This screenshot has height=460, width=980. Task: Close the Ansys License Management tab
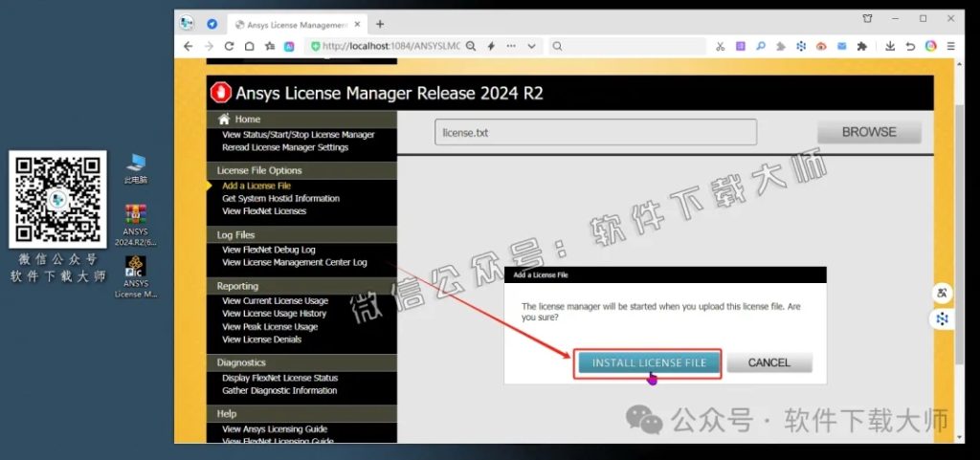click(x=358, y=24)
